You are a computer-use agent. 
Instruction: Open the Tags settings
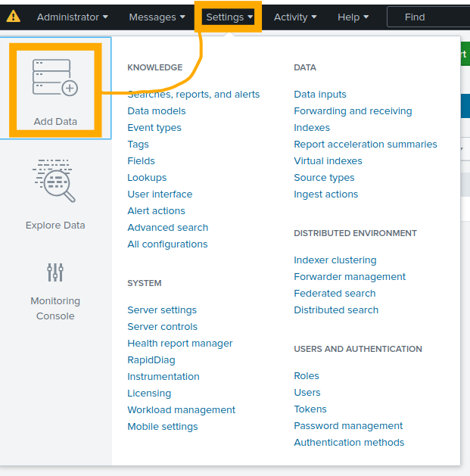pos(138,145)
